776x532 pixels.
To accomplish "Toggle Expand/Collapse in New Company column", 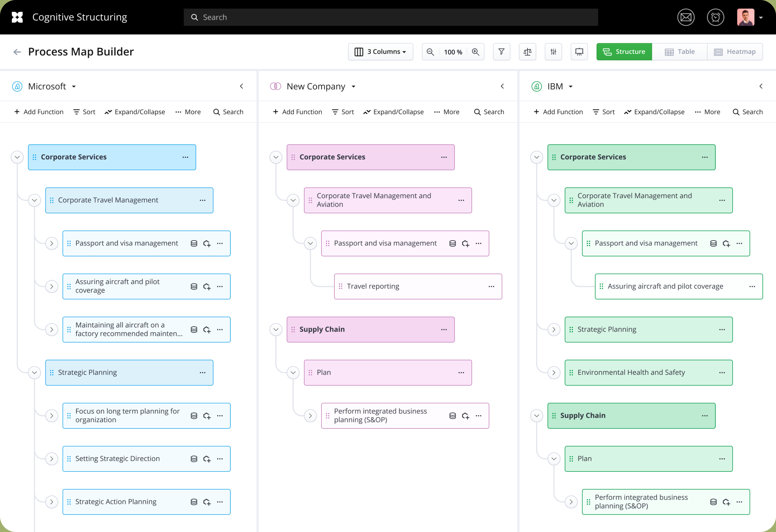I will [393, 112].
